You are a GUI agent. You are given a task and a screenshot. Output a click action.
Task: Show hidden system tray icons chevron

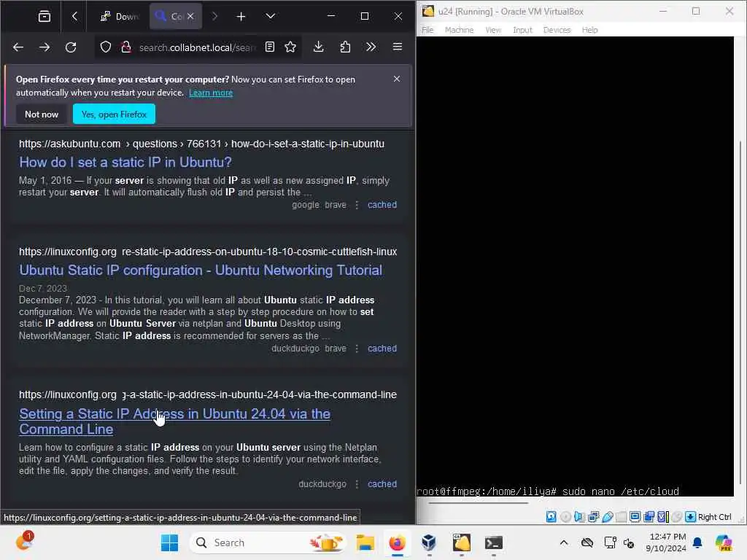(564, 542)
